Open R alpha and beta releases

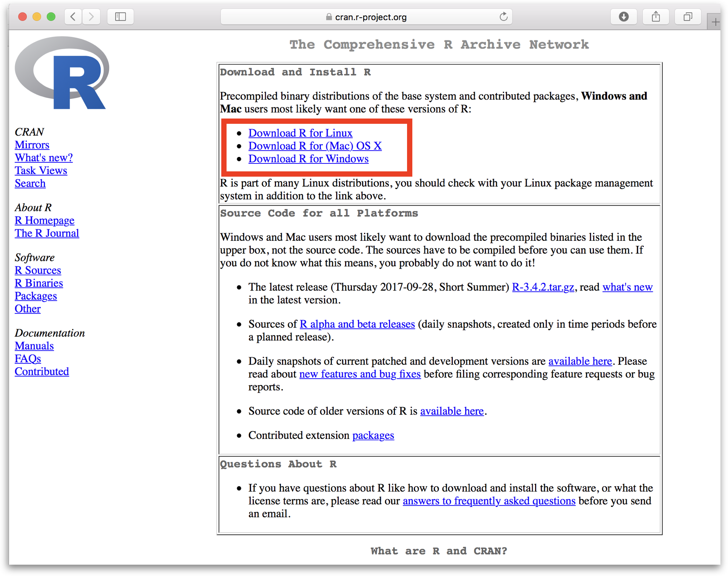click(x=357, y=324)
